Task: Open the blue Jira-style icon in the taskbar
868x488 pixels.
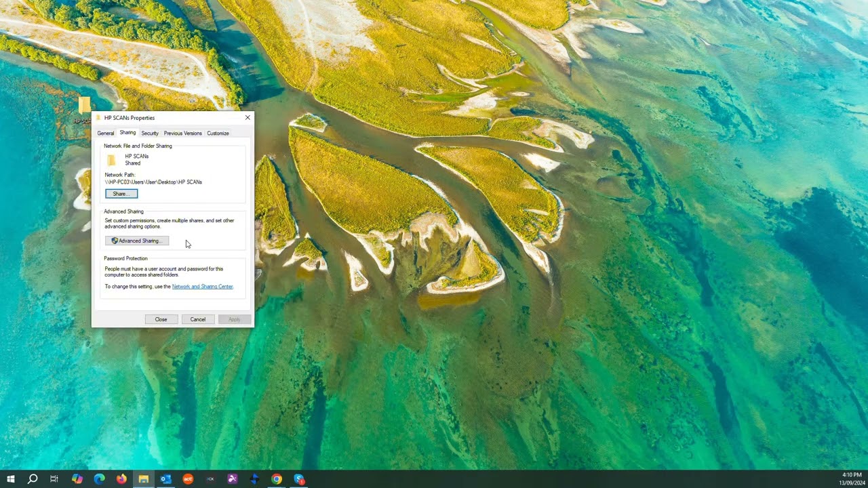Action: (x=254, y=479)
